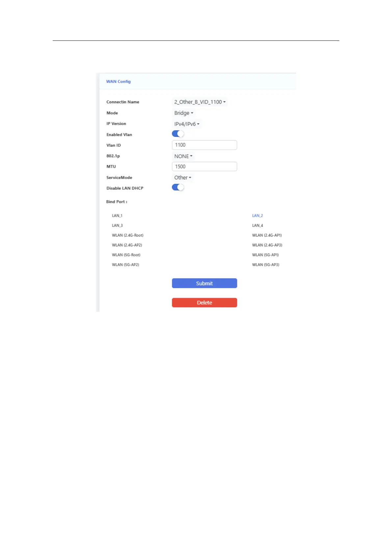
Task: Toggle the Enabled Vlan switch
Action: click(178, 134)
